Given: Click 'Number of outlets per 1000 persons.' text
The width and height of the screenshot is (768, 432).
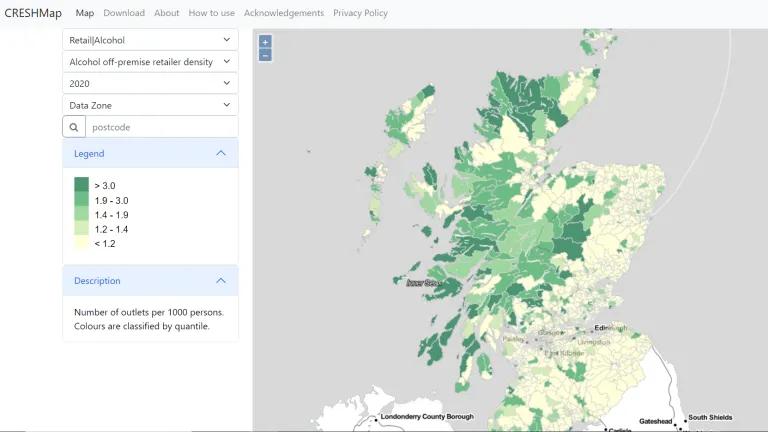Looking at the screenshot, I should 149,312.
